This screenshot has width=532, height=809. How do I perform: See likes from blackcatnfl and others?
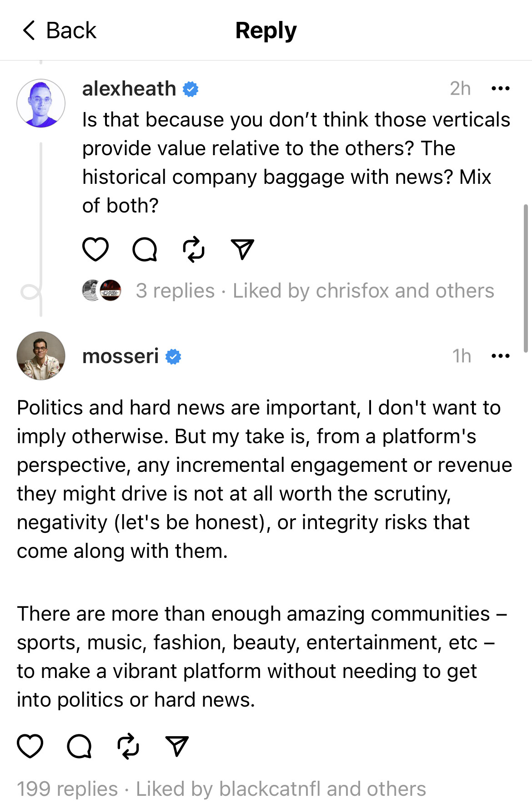(281, 789)
